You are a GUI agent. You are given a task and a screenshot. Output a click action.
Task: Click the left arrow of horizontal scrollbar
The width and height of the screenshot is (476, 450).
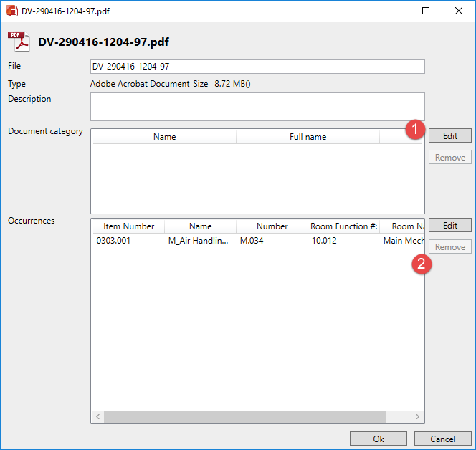97,417
